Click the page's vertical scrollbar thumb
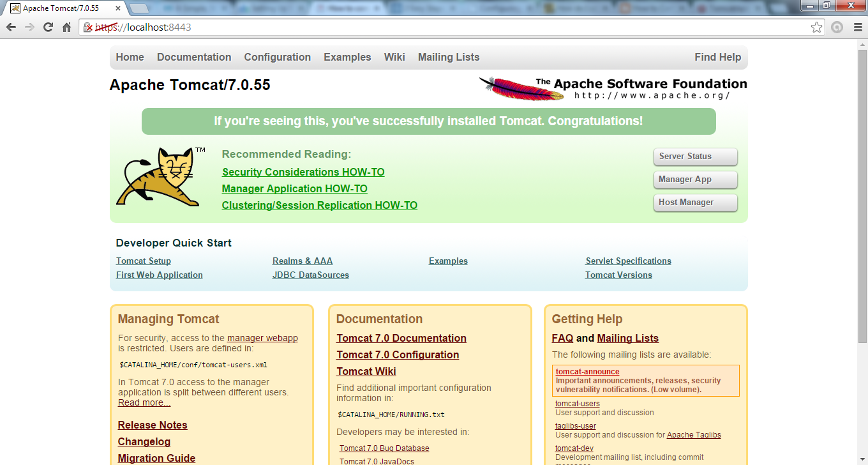Image resolution: width=868 pixels, height=465 pixels. (x=862, y=198)
